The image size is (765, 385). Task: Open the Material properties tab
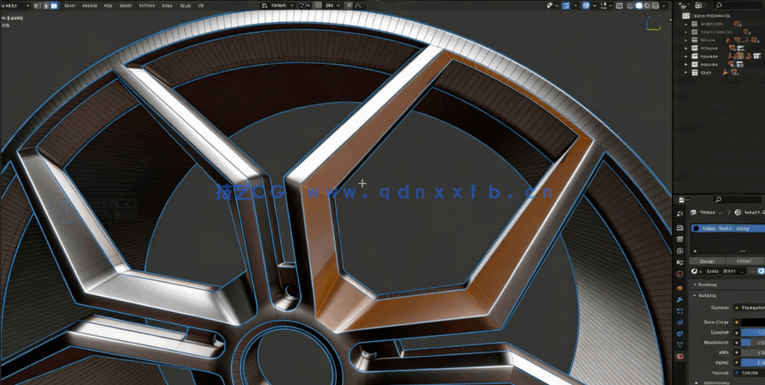680,356
